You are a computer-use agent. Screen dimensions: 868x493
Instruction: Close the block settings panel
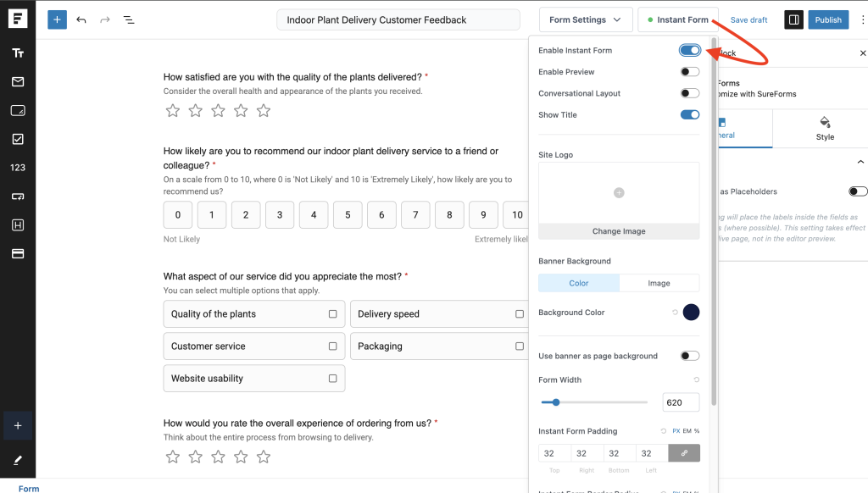click(x=862, y=53)
